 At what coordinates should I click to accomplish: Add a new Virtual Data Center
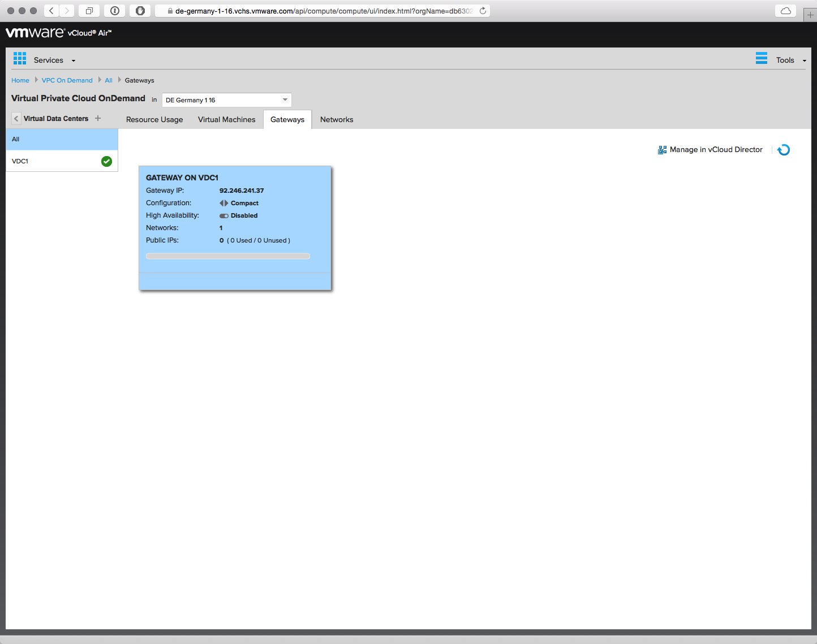coord(98,118)
